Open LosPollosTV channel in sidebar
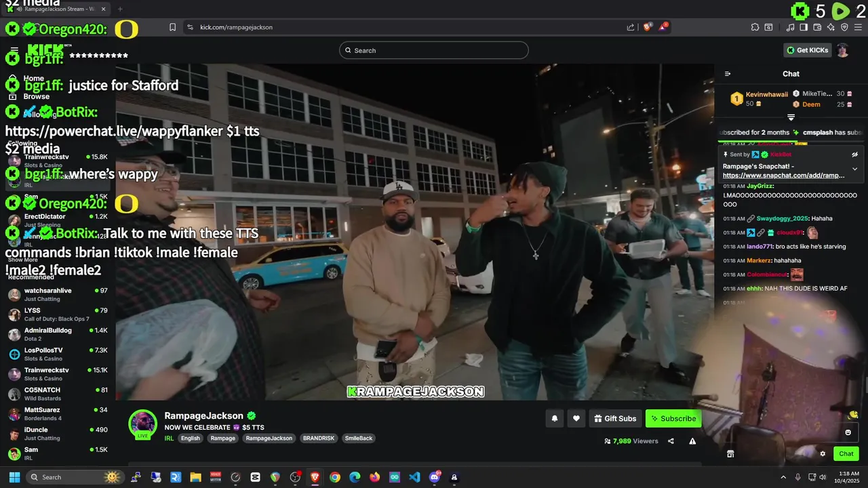868x488 pixels. coord(58,354)
